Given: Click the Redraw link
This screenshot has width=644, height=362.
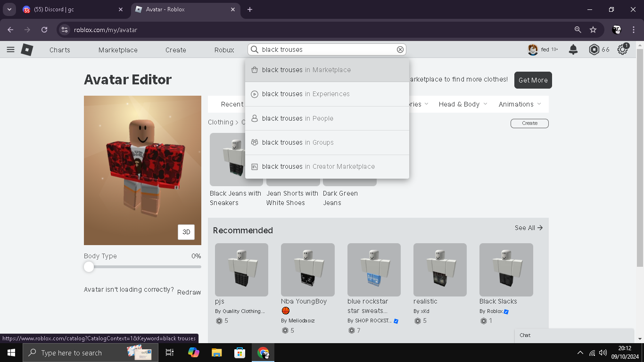Looking at the screenshot, I should (189, 292).
